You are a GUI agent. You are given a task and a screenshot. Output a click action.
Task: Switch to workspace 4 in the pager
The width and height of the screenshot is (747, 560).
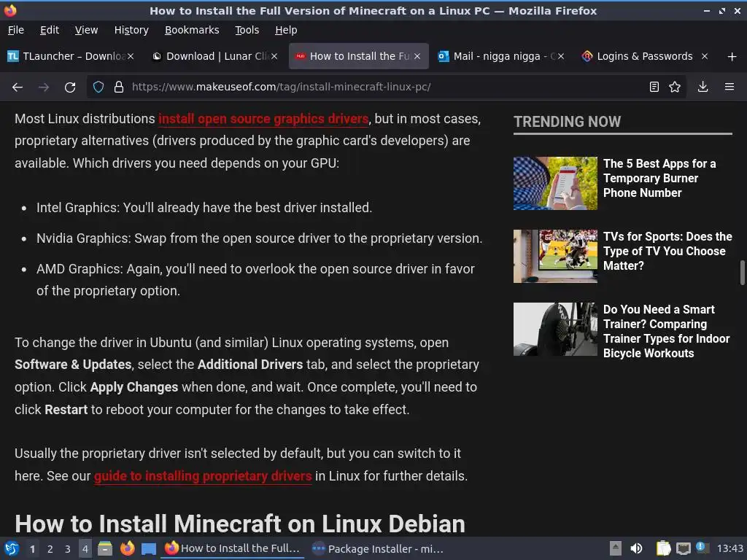click(85, 549)
